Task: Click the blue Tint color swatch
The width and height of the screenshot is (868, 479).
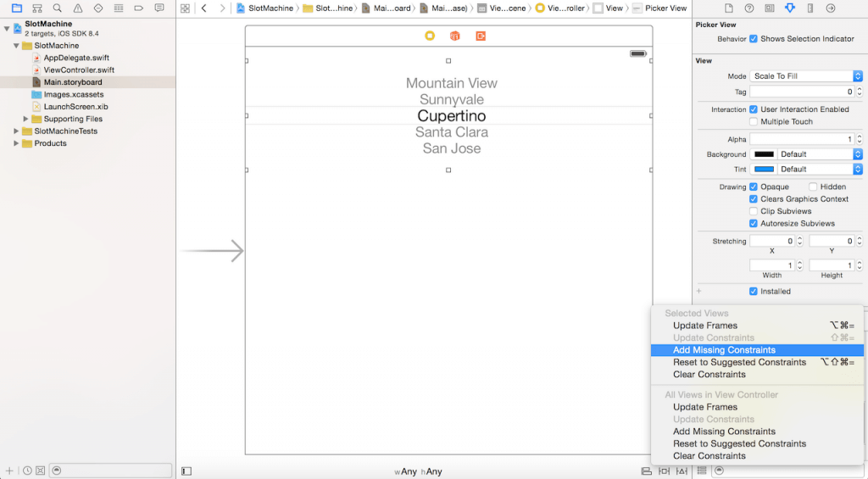Action: (x=764, y=169)
